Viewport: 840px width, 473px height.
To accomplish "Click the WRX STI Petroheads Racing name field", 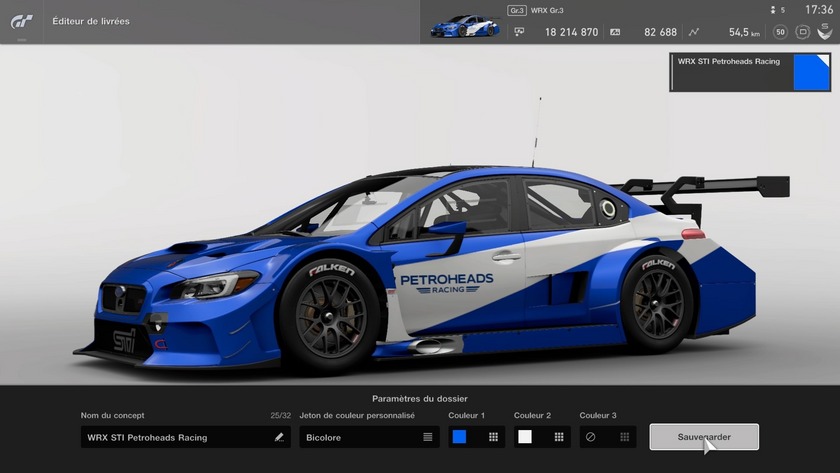I will pos(175,437).
